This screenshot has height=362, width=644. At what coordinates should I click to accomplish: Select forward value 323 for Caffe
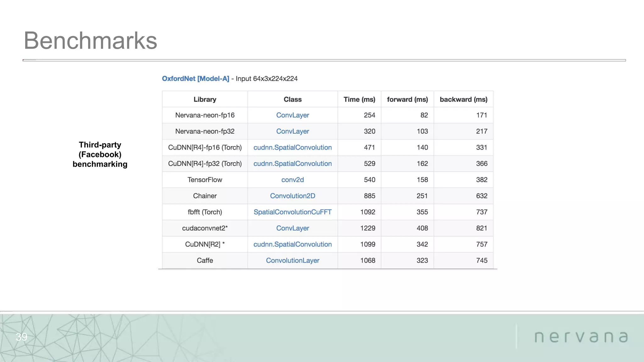point(422,261)
